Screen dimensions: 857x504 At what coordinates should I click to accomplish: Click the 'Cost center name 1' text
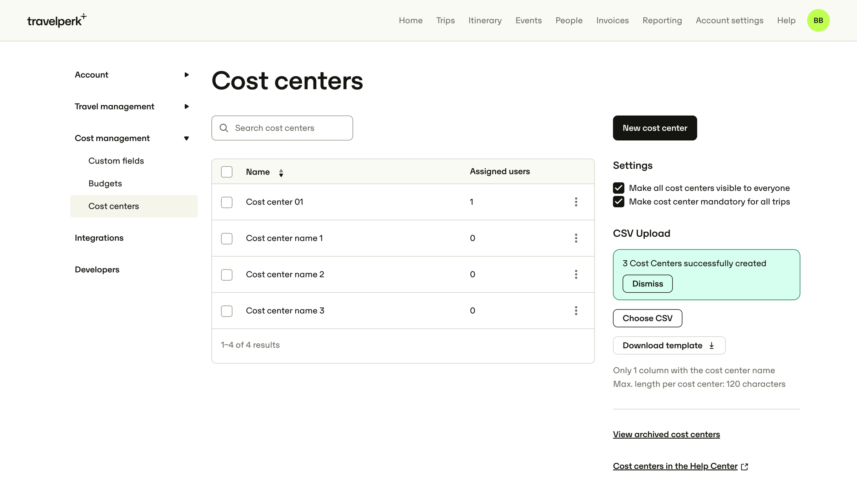(284, 238)
